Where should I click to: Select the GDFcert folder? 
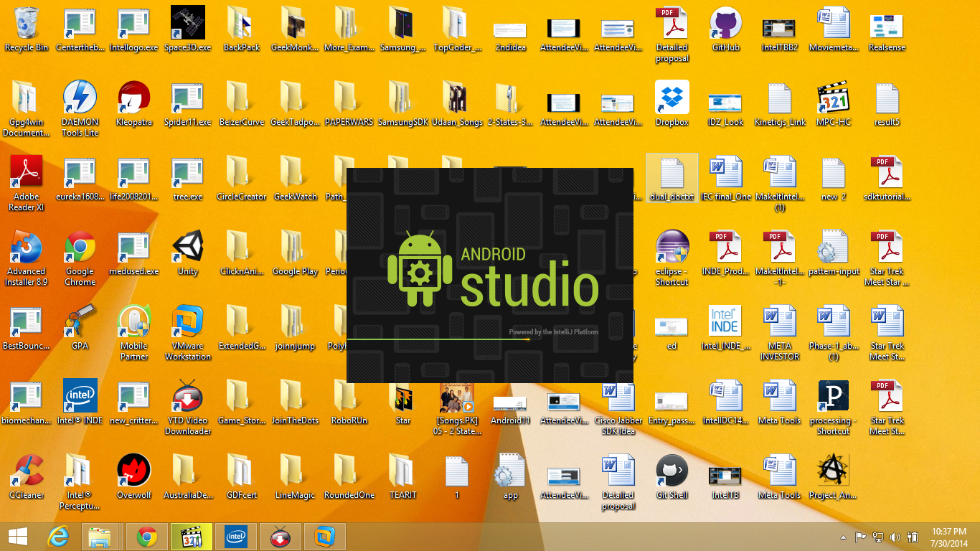click(x=242, y=477)
